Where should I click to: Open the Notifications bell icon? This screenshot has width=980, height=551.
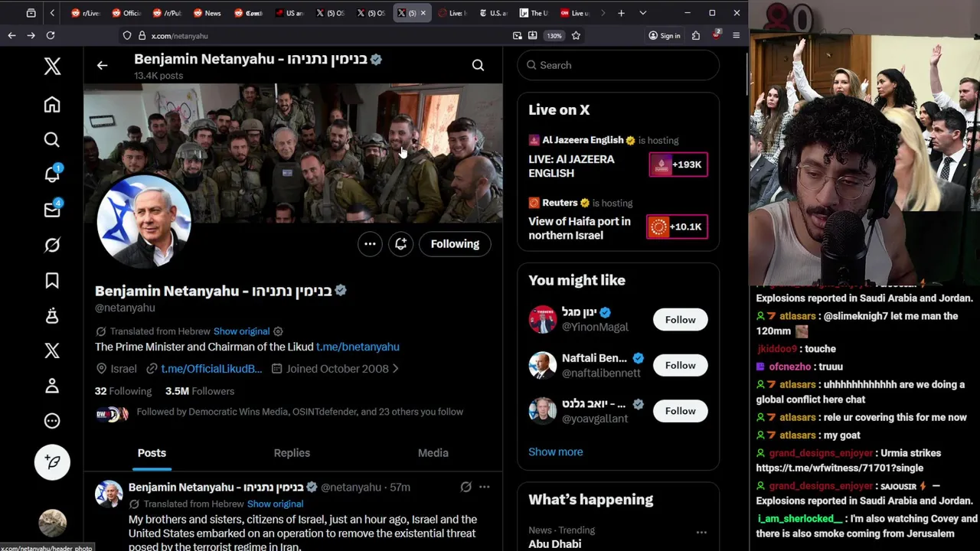[x=52, y=174]
